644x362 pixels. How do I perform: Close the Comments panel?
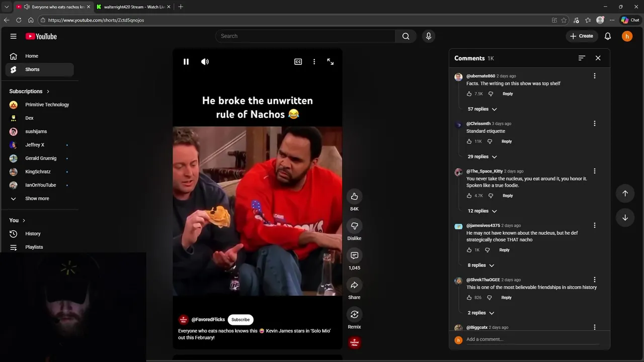(598, 58)
